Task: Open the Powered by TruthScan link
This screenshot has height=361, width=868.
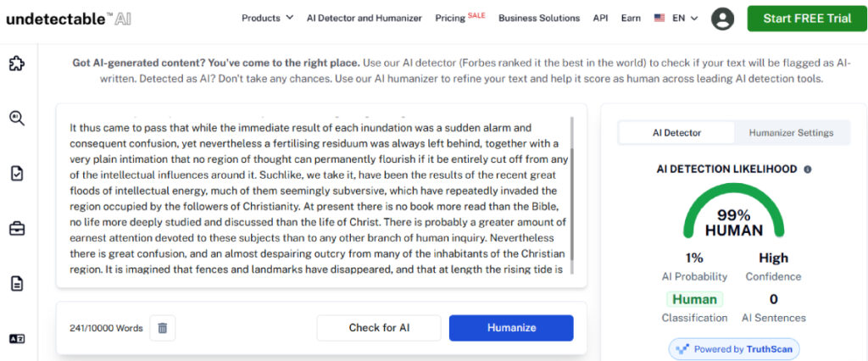Action: point(733,349)
